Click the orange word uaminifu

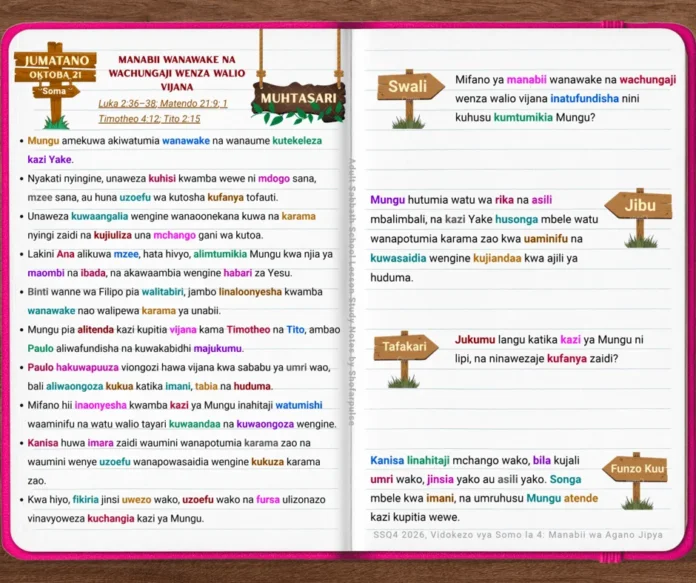[546, 239]
